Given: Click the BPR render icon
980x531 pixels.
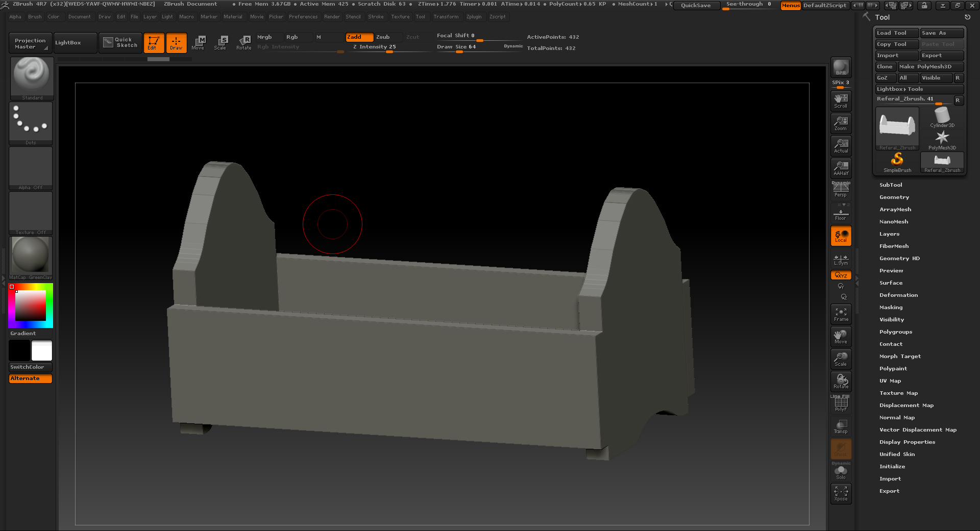Looking at the screenshot, I should [841, 67].
